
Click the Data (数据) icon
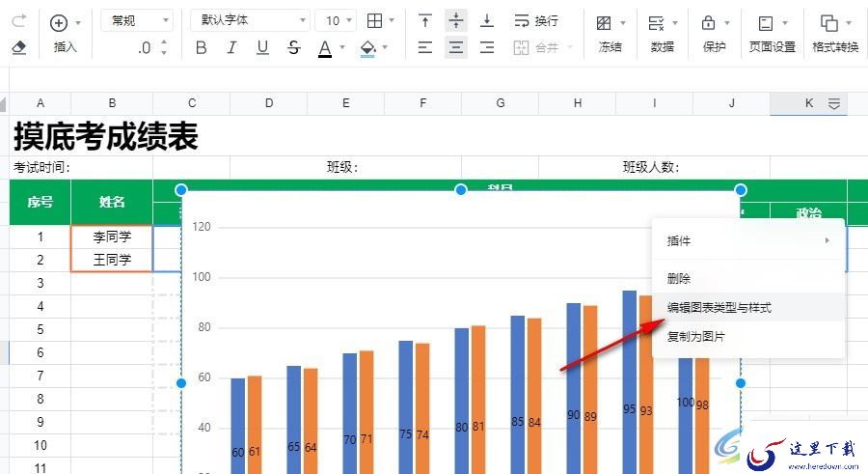pyautogui.click(x=656, y=23)
